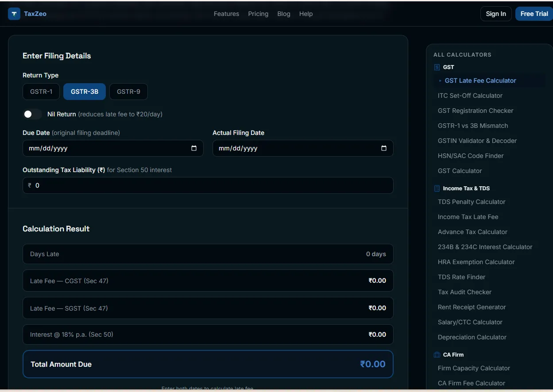Toggle the Nil Return switch
This screenshot has width=553, height=392.
pos(32,114)
